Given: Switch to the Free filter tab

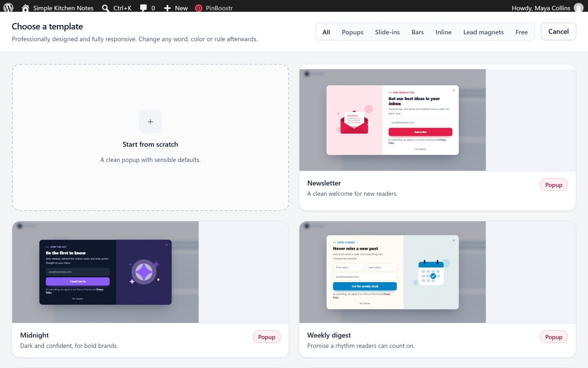Looking at the screenshot, I should (522, 32).
